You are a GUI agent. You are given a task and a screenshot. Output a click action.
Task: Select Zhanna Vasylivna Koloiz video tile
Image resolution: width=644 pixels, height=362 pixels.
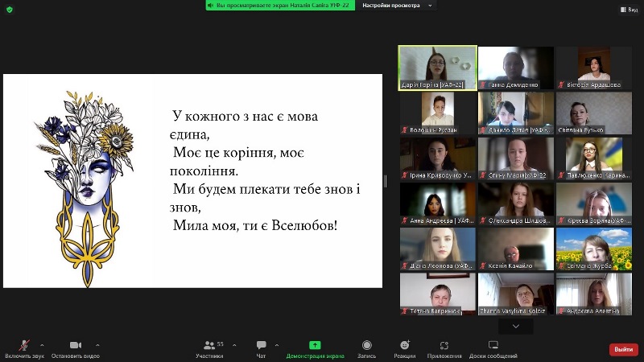[x=516, y=294]
